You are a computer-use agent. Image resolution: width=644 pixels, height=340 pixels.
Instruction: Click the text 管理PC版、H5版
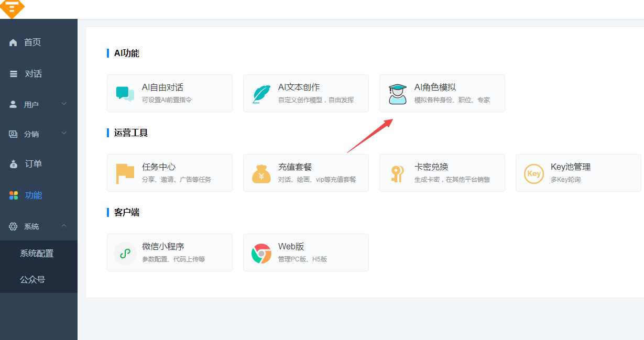click(x=302, y=259)
